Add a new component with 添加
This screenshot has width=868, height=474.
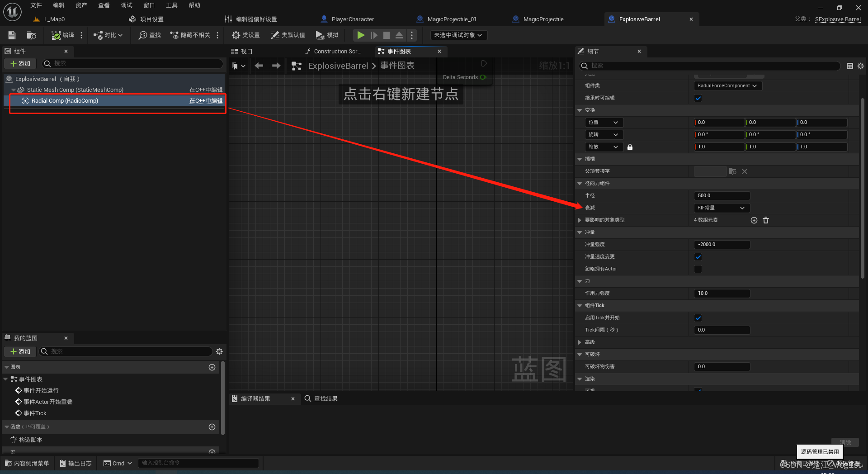tap(20, 64)
